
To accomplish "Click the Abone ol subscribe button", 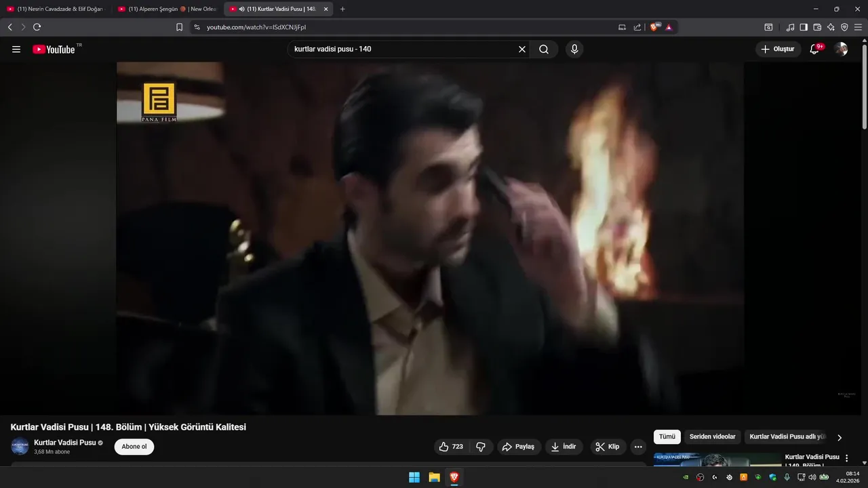I will 134,447.
